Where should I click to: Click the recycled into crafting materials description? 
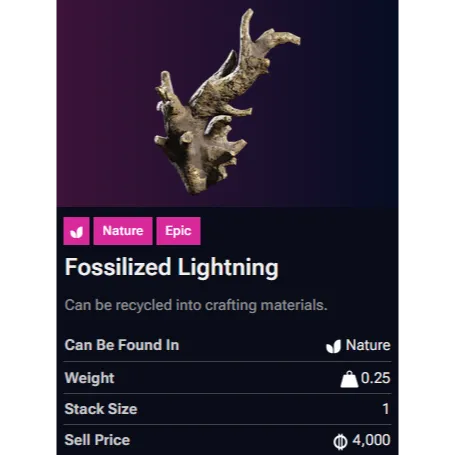196,305
